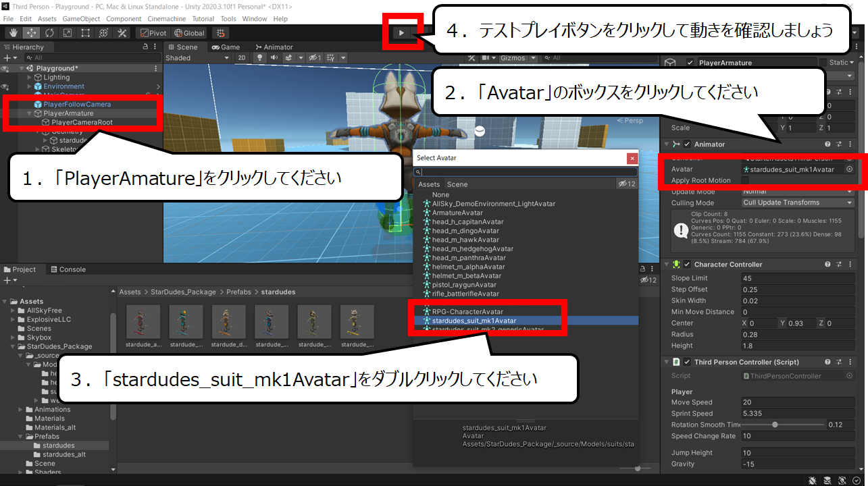Open the Component menu
The height and width of the screenshot is (486, 868).
124,19
